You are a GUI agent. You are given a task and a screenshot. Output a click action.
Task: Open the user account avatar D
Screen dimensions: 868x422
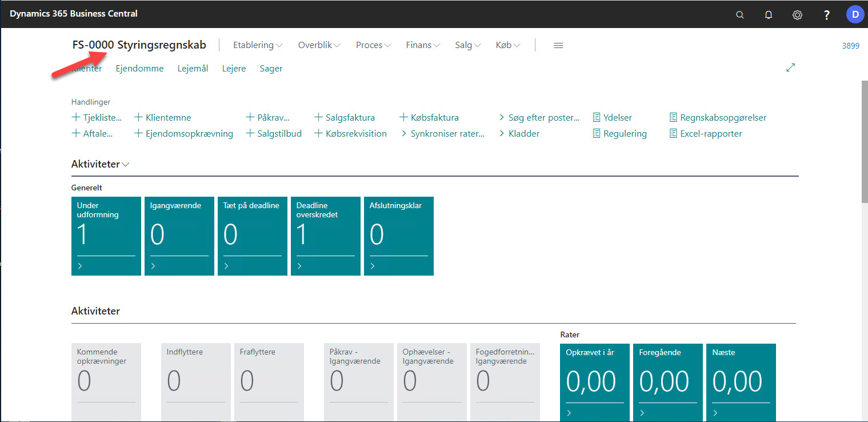point(855,14)
